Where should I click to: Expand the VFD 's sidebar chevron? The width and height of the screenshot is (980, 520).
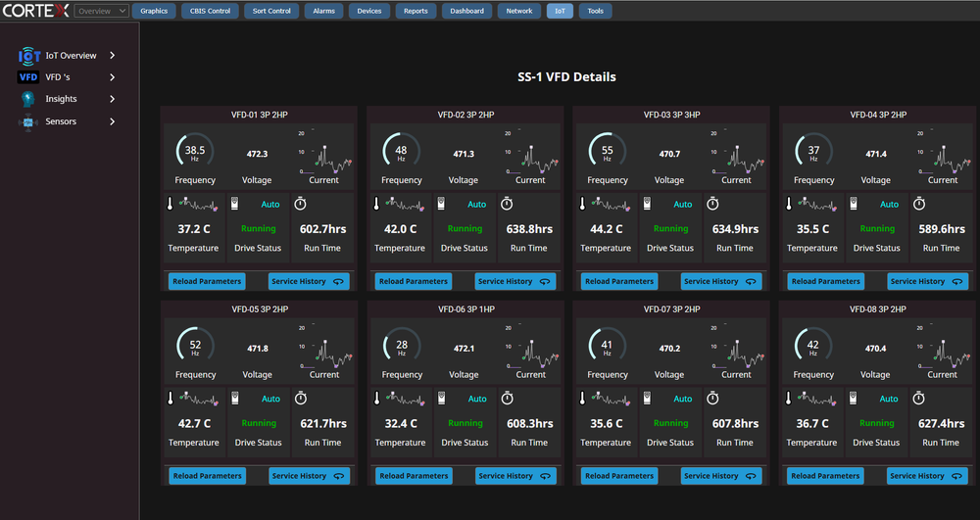tap(113, 77)
